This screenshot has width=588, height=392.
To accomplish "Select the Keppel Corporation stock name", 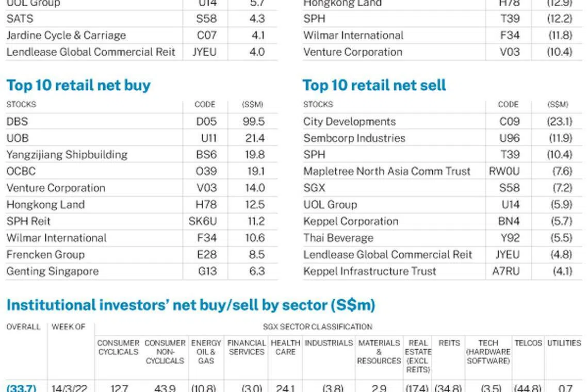I will 351,221.
